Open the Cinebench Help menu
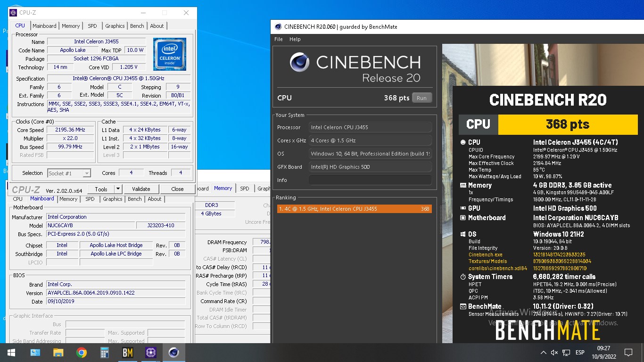Screen dimensions: 644x362 (295, 39)
